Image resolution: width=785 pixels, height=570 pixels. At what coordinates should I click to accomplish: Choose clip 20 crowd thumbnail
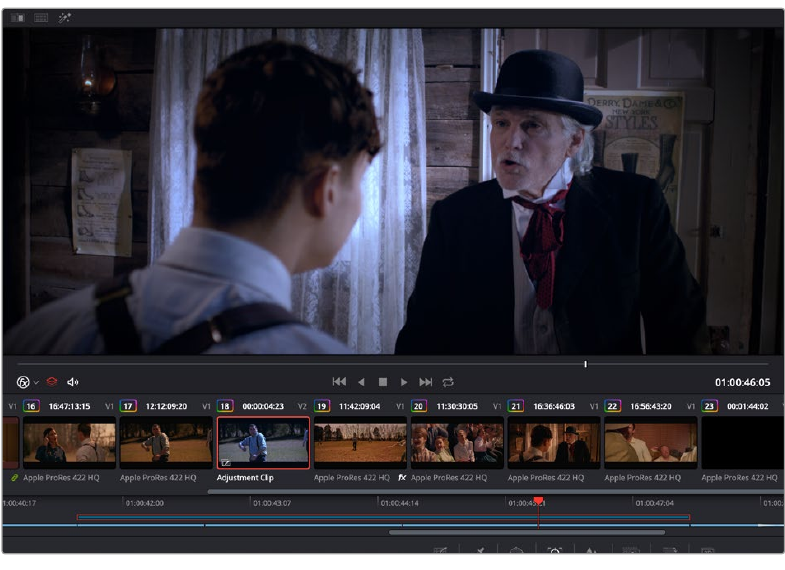[x=457, y=443]
